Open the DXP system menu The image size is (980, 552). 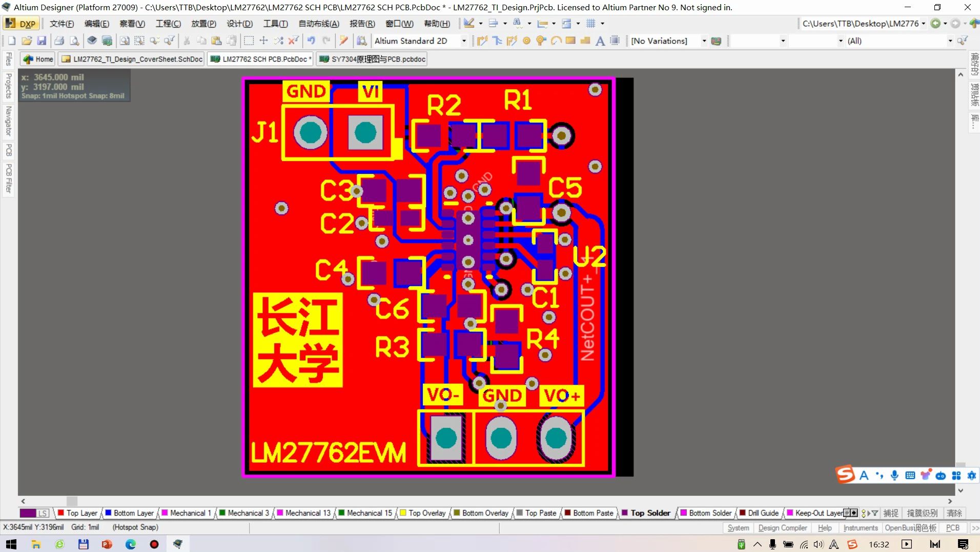(21, 24)
